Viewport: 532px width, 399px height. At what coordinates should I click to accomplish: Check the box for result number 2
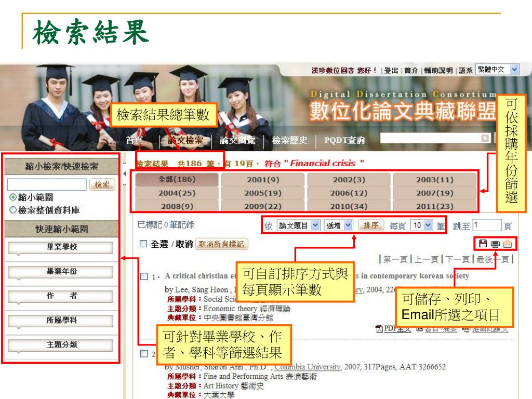point(144,353)
